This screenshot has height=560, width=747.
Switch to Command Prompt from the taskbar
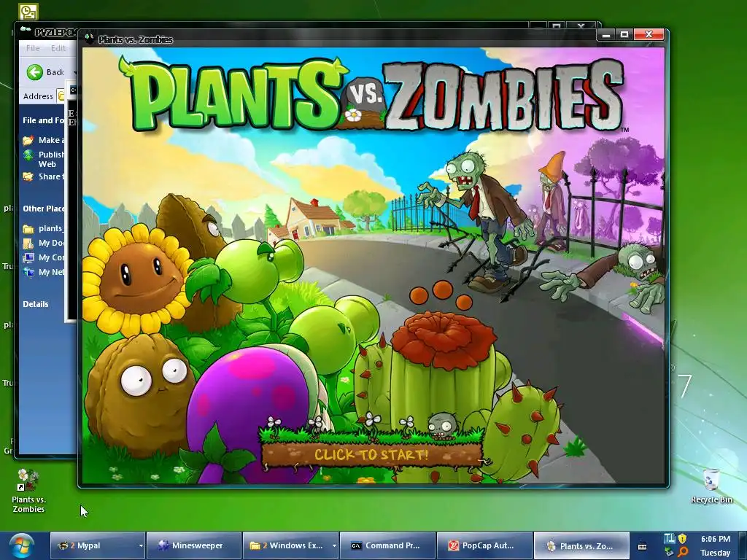point(387,545)
